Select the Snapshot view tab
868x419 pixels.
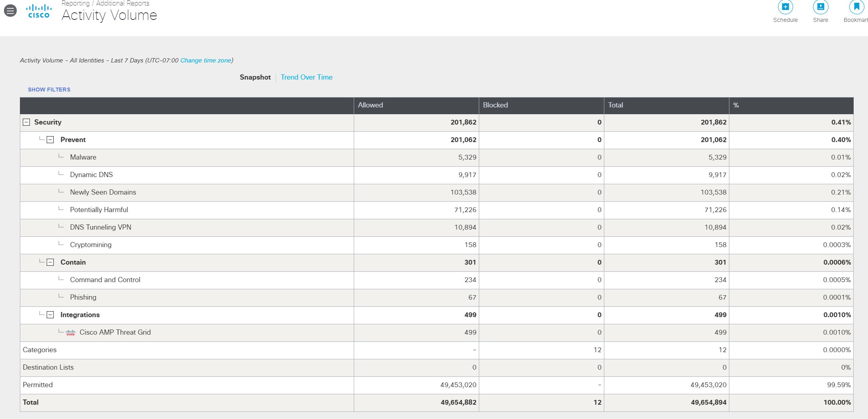[255, 77]
